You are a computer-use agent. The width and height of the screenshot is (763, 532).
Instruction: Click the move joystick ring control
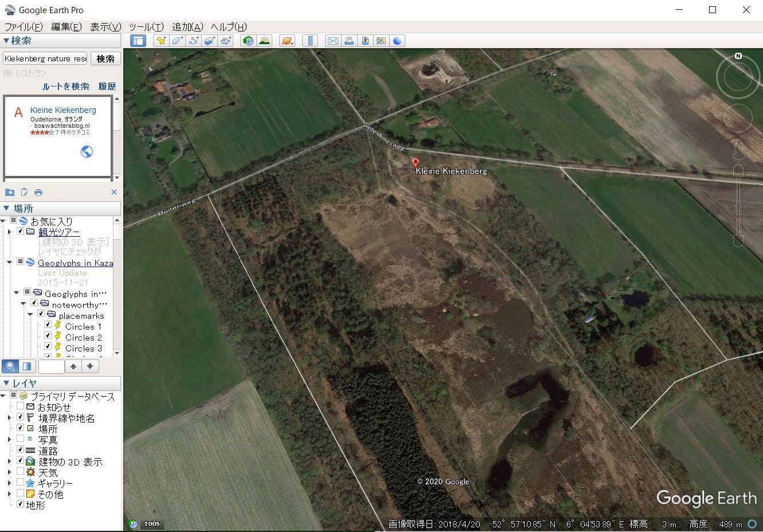(738, 119)
